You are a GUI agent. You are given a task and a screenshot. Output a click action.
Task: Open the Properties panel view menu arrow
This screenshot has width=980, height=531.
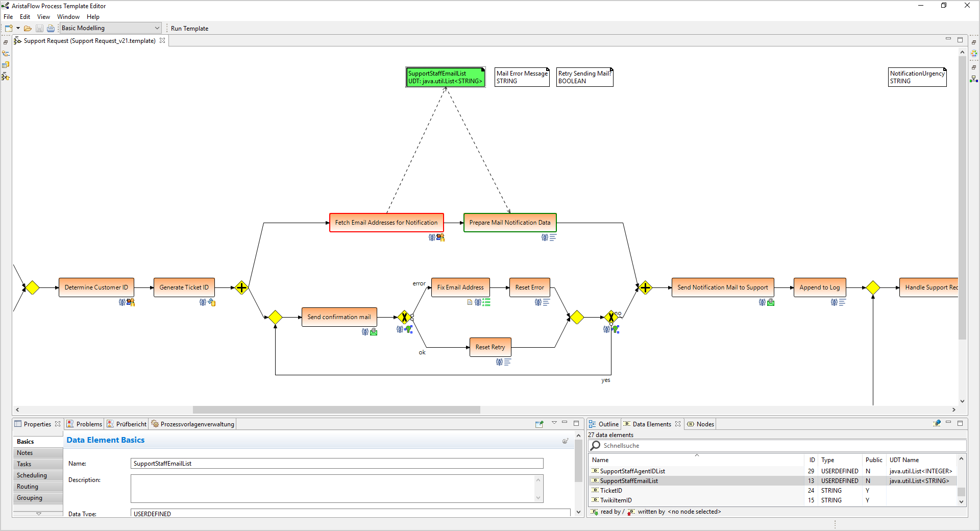pyautogui.click(x=554, y=423)
